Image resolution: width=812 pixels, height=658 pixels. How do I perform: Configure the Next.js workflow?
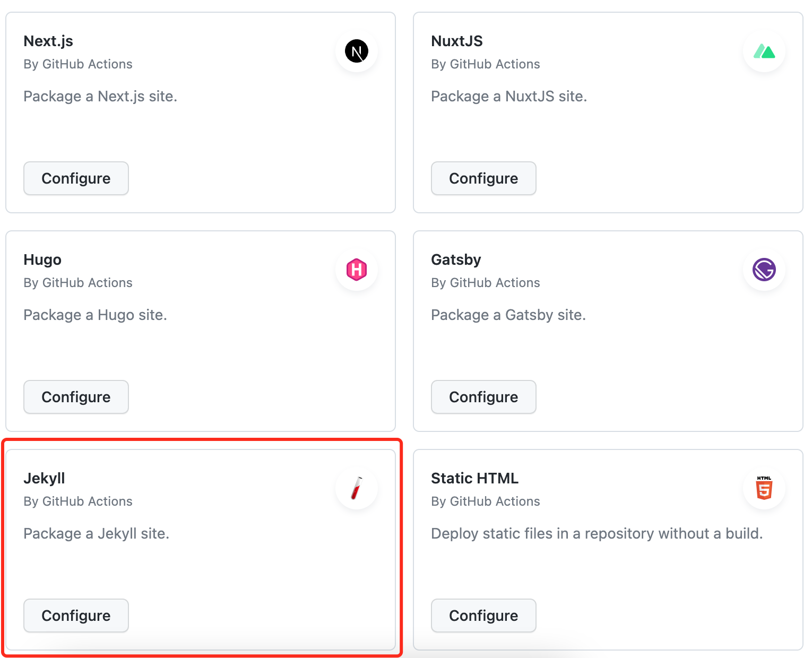pos(76,178)
